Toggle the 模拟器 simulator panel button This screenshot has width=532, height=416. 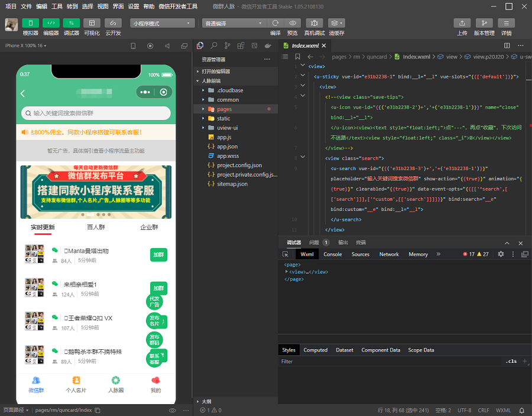31,23
